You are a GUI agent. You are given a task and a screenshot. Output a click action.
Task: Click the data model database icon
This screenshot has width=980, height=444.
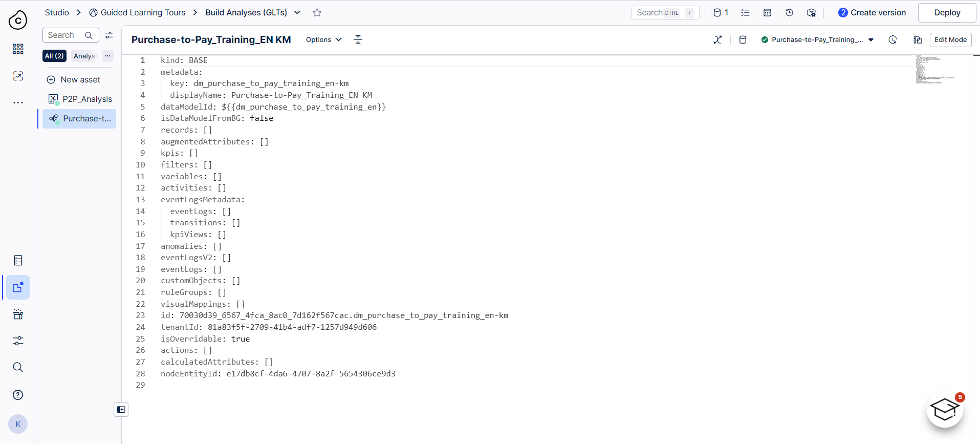tap(743, 40)
